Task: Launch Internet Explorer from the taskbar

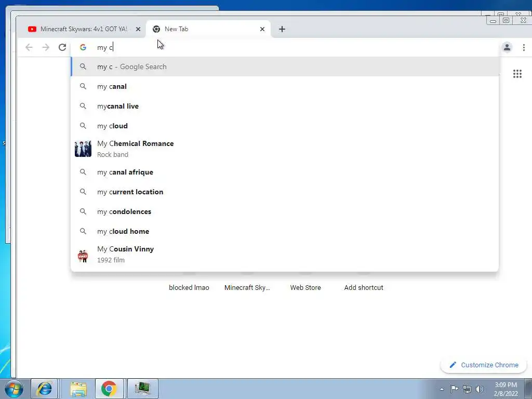Action: click(x=44, y=389)
